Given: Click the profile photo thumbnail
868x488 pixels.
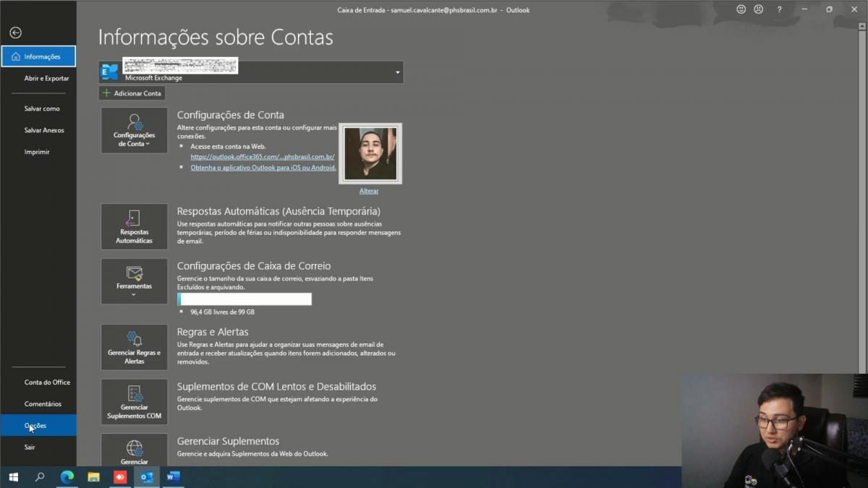Looking at the screenshot, I should pos(370,153).
